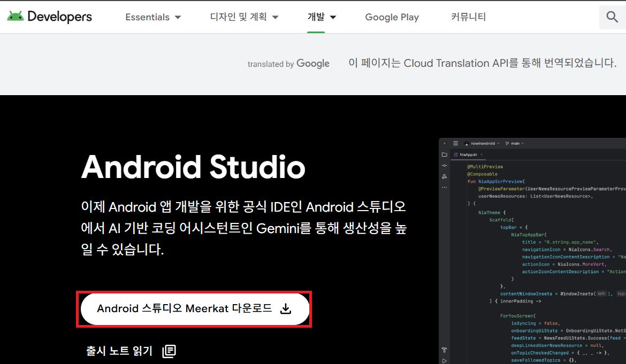Viewport: 626px width, 364px height.
Task: Open the Android Studio IDE preview image
Action: (532, 251)
